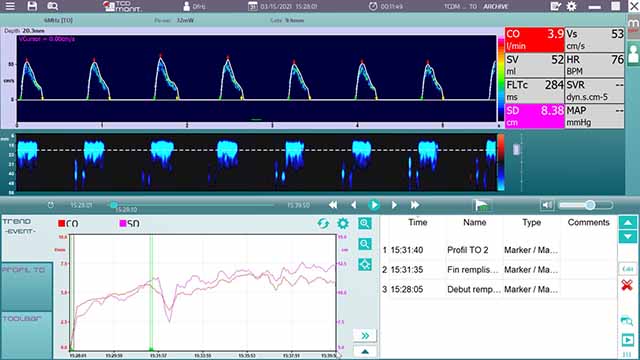This screenshot has height=360, width=640.
Task: Click the Type column header
Action: [531, 222]
